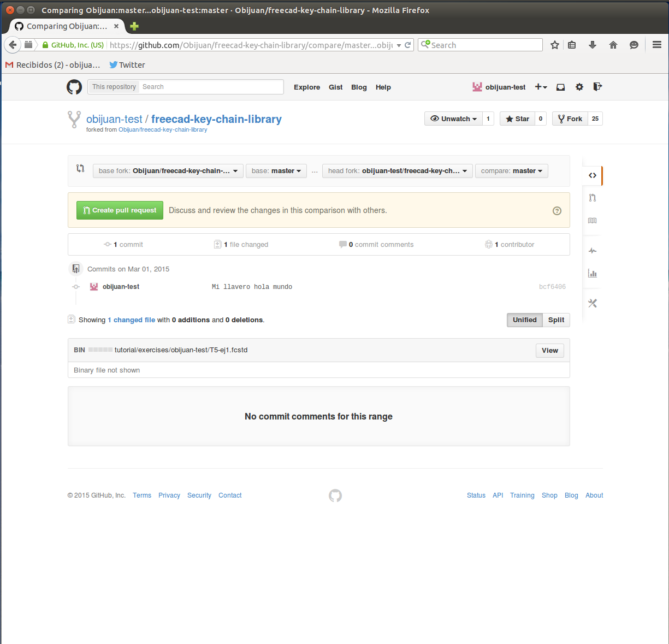Open the compare: master branch dropdown
The height and width of the screenshot is (644, 669).
click(511, 171)
